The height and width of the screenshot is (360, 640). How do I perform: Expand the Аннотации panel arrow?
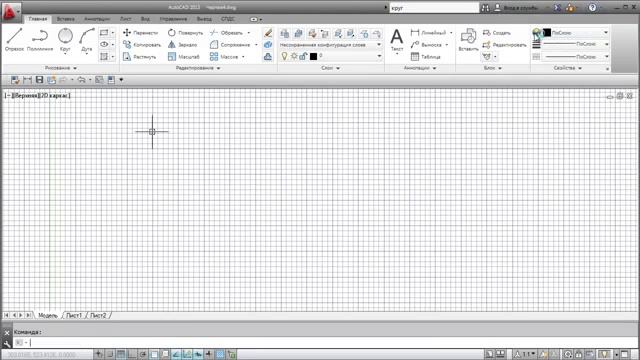click(x=434, y=68)
